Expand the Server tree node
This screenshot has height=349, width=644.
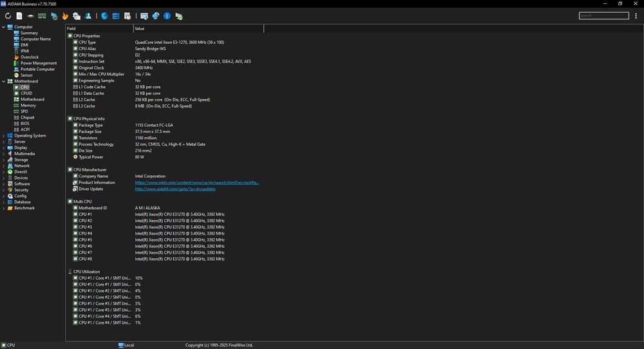tap(4, 142)
